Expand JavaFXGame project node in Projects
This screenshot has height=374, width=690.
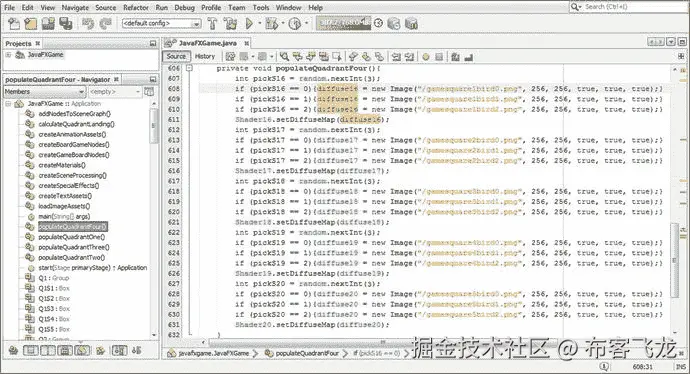[x=8, y=55]
